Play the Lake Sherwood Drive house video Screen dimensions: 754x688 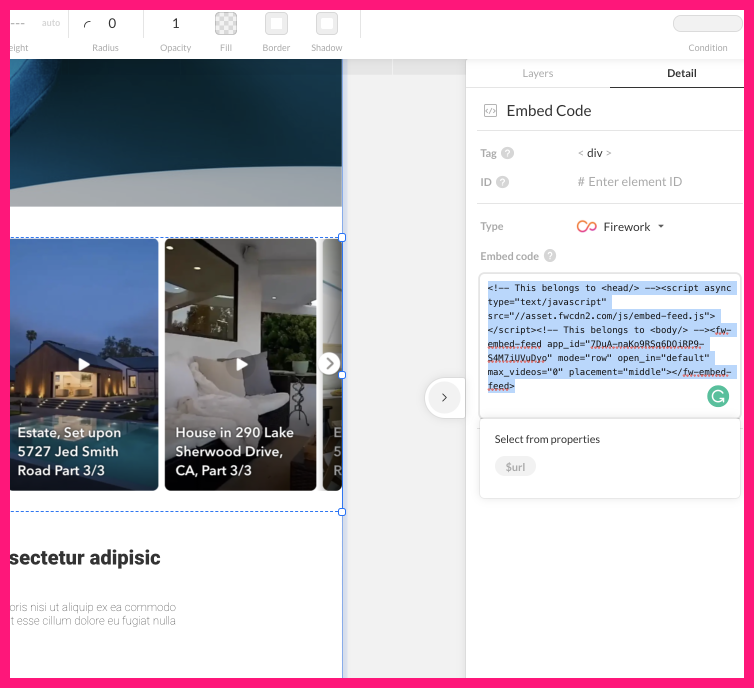pyautogui.click(x=242, y=364)
